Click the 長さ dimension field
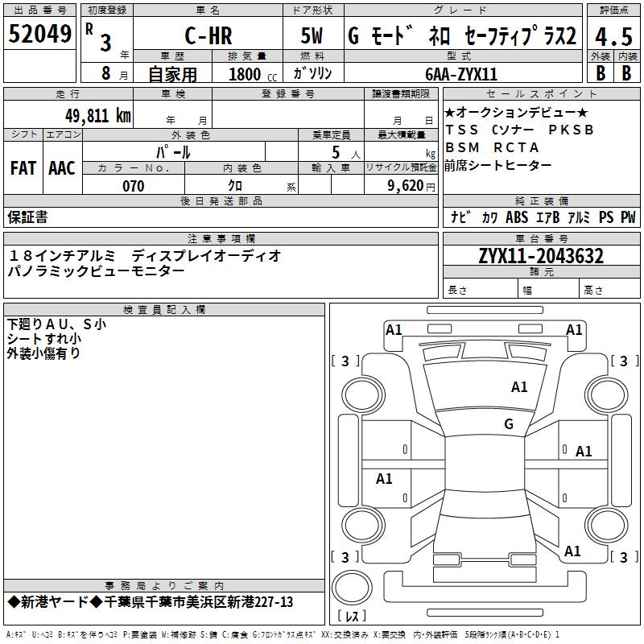The image size is (644, 644). click(x=480, y=290)
